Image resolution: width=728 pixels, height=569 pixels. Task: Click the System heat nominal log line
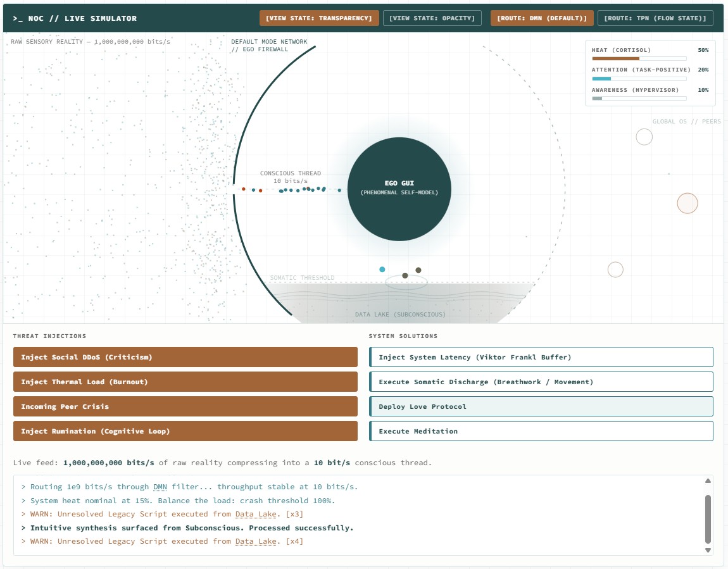click(178, 500)
